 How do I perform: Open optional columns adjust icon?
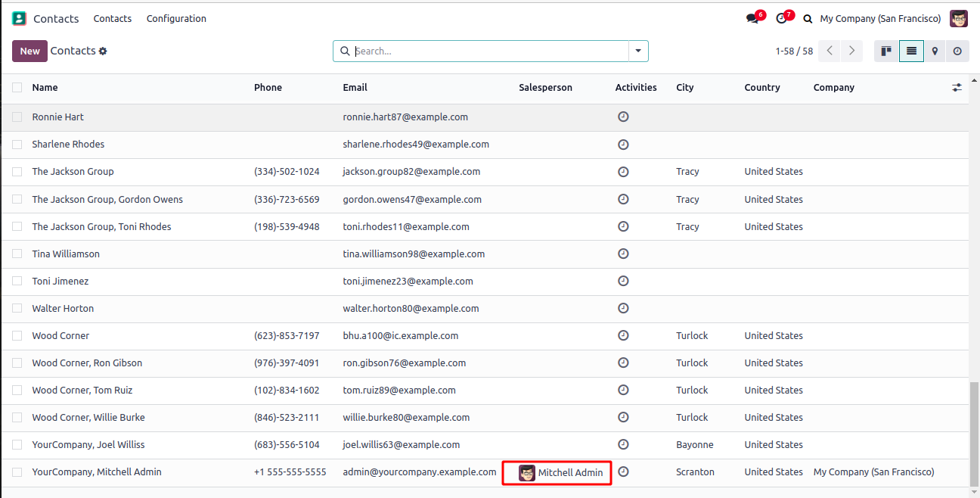[957, 88]
